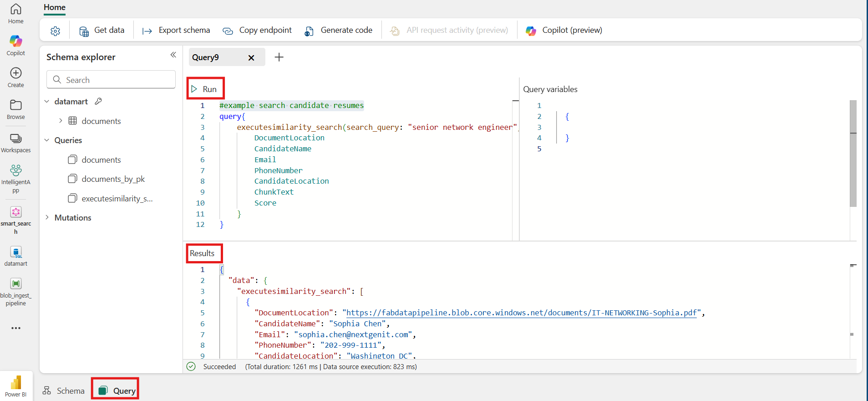This screenshot has height=401, width=868.
Task: Click the settings gear icon in toolbar
Action: (55, 31)
